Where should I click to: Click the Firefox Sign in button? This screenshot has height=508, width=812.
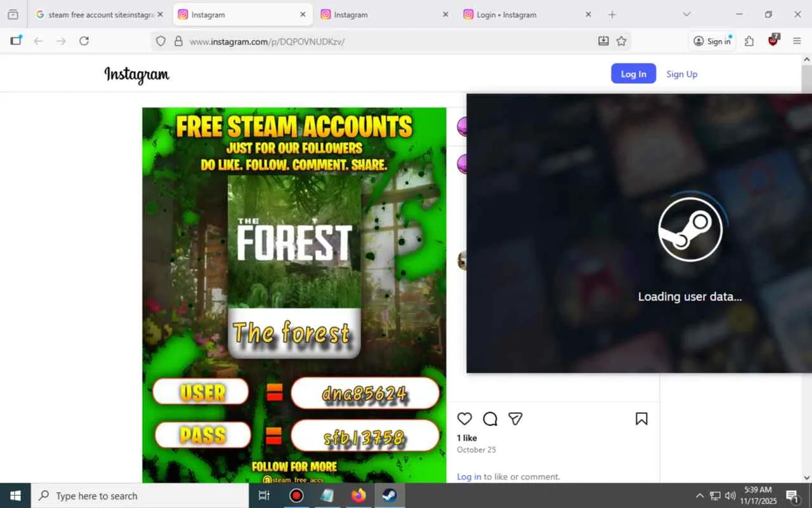click(x=712, y=41)
